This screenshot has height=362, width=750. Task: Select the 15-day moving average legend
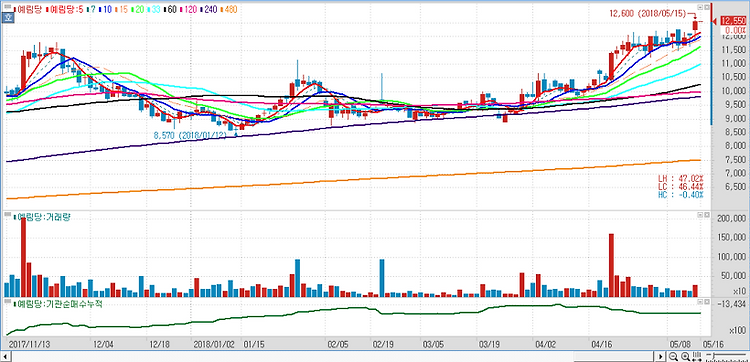pos(121,9)
